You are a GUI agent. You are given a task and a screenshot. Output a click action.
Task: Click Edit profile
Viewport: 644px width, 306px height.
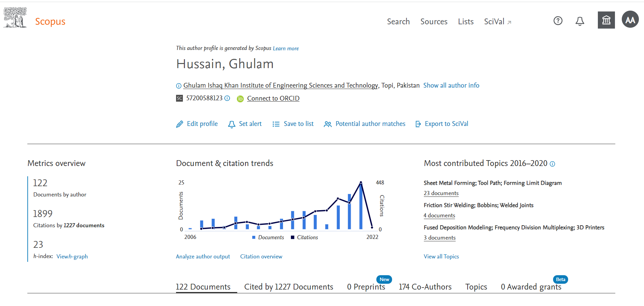[197, 124]
